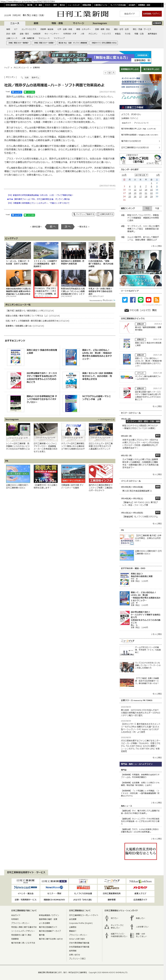The width and height of the screenshot is (166, 980).
Task: Click 一覧を見る link beside 次へ
Action: (x=83, y=226)
